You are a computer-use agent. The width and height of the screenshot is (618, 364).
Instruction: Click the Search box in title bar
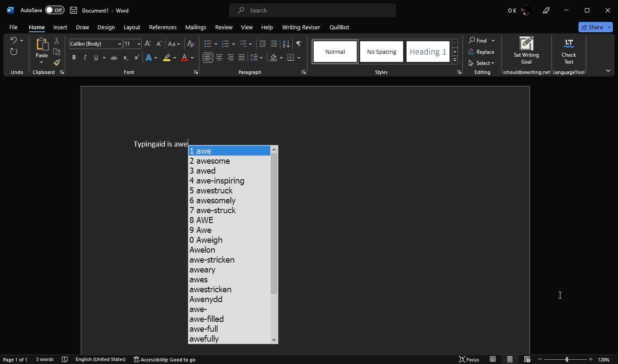click(x=312, y=10)
